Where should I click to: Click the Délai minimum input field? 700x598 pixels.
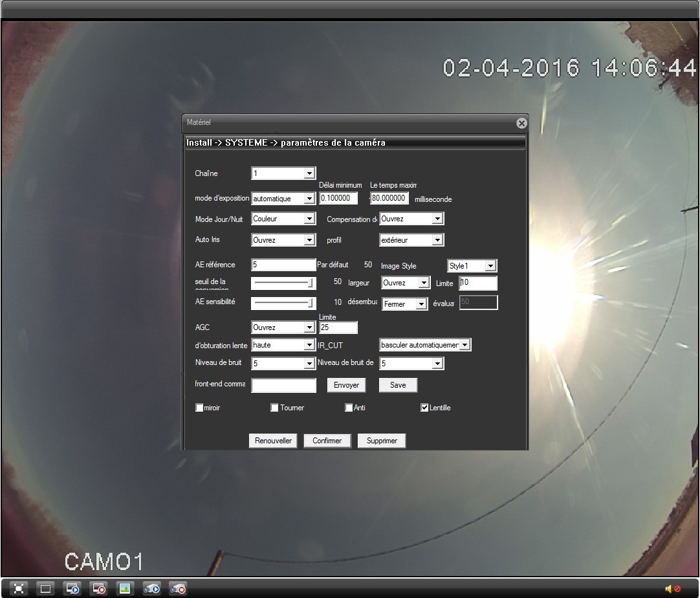pos(338,198)
